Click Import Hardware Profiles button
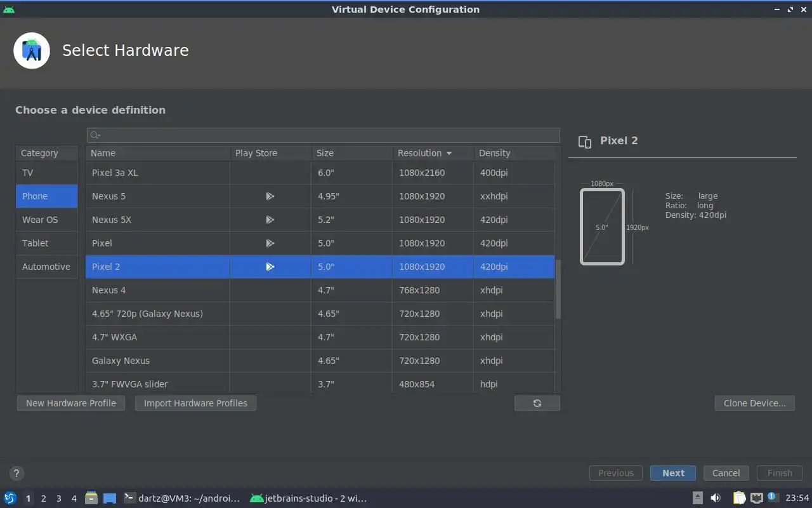 point(195,403)
